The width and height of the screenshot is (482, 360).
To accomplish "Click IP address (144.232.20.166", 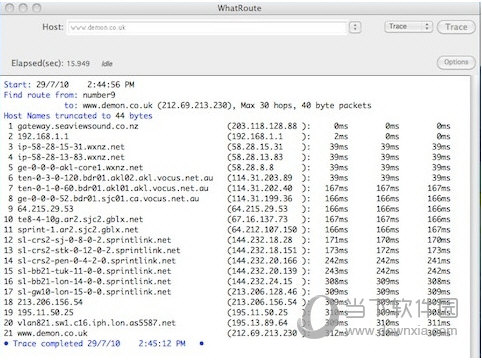I will click(262, 260).
